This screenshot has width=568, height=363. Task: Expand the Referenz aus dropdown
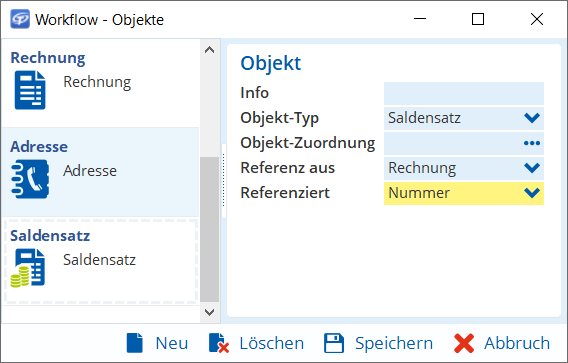tap(532, 168)
